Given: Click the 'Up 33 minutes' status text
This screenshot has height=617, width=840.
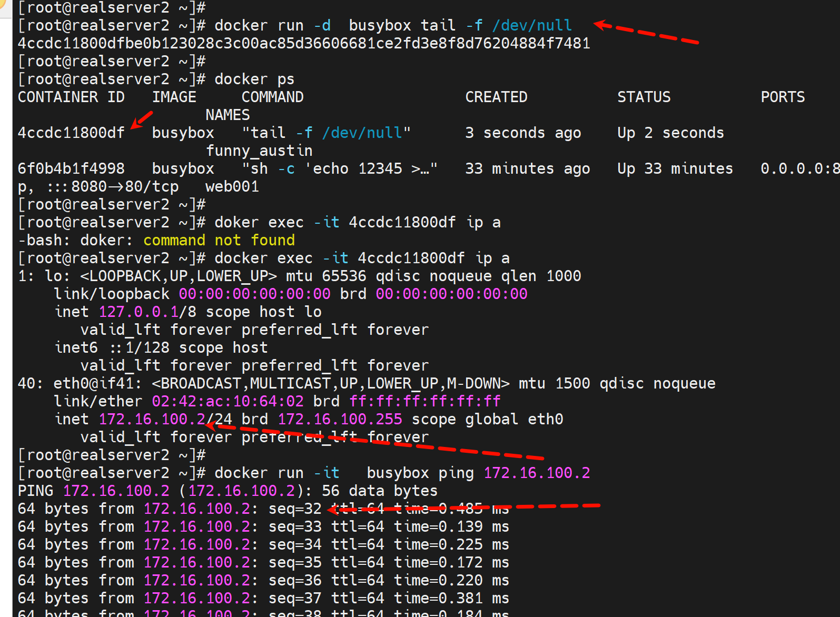Looking at the screenshot, I should (x=675, y=168).
